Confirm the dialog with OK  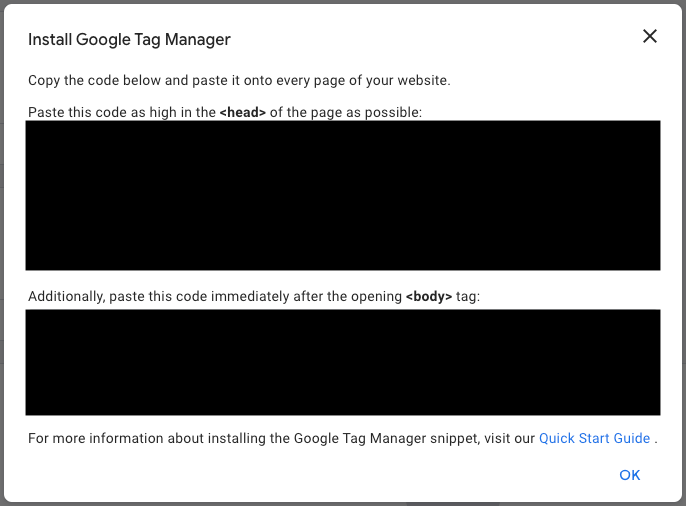tap(630, 475)
